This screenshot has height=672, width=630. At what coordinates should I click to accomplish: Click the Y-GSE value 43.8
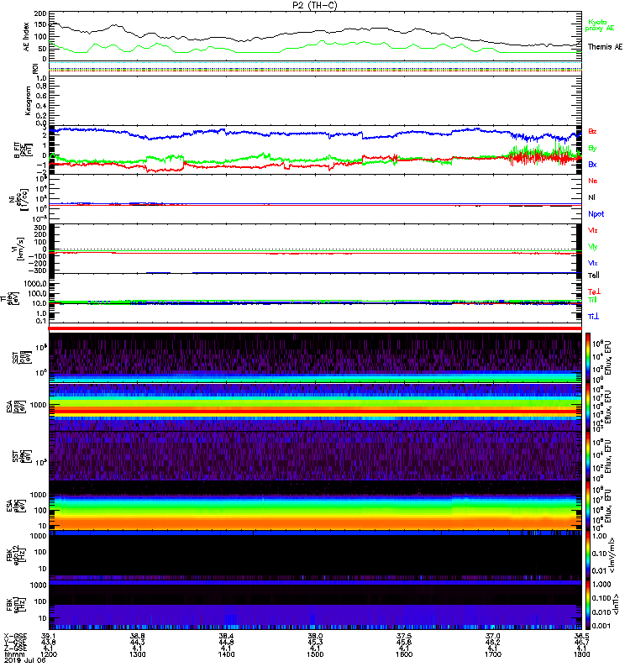(x=49, y=643)
